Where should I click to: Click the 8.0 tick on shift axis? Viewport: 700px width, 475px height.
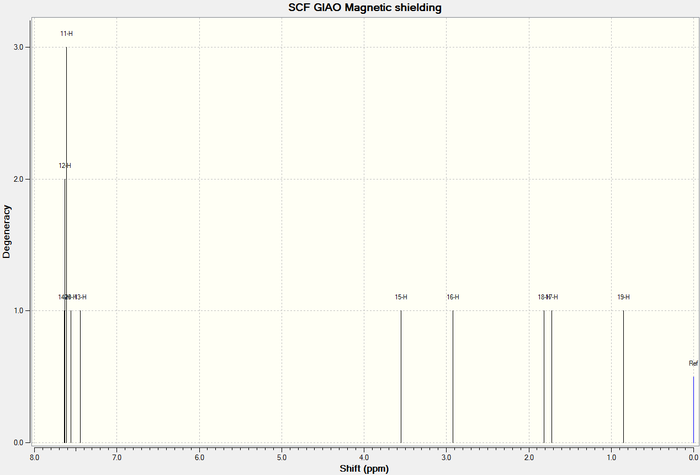pos(34,457)
